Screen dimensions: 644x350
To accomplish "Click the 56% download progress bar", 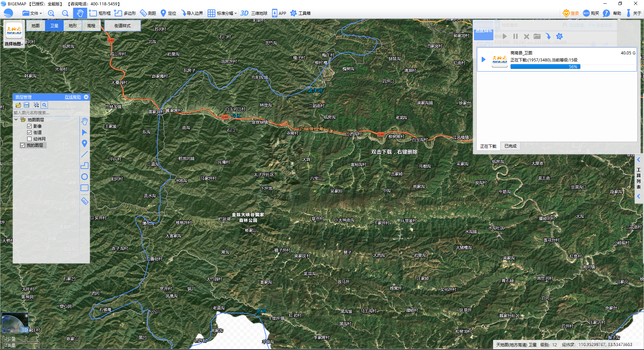I will click(545, 67).
